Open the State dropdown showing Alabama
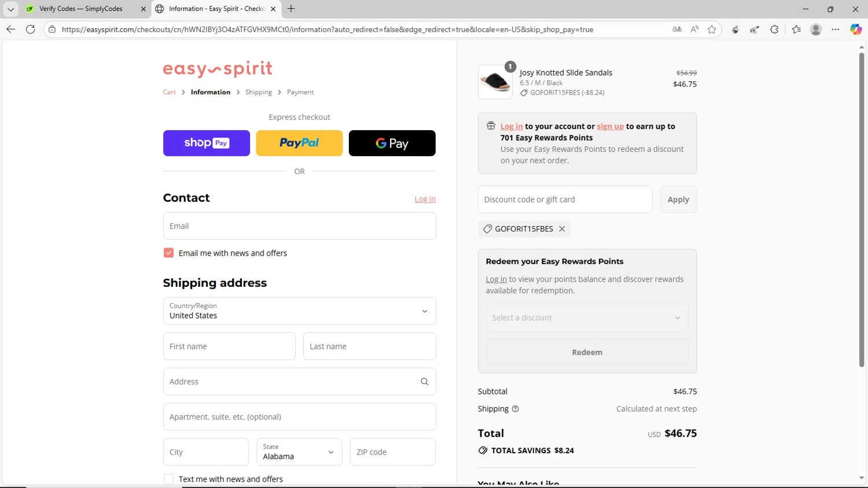This screenshot has height=488, width=868. click(299, 452)
